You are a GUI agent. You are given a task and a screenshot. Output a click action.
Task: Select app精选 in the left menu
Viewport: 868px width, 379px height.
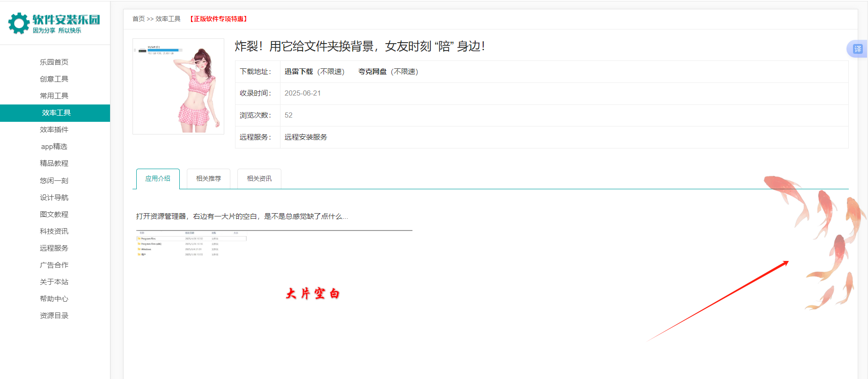click(x=54, y=147)
